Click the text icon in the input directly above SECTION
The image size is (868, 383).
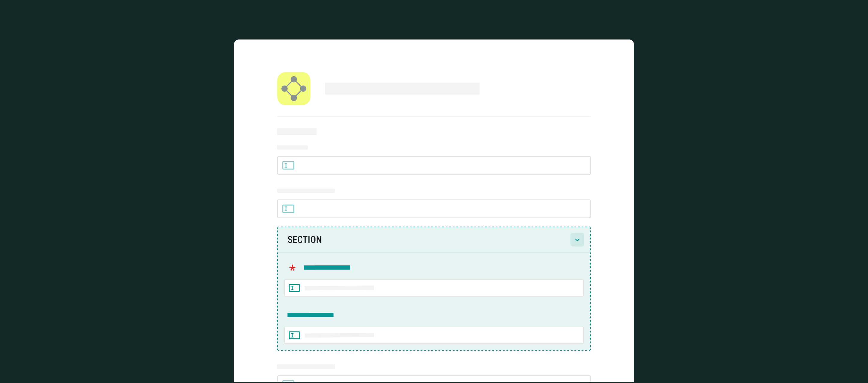pos(288,209)
